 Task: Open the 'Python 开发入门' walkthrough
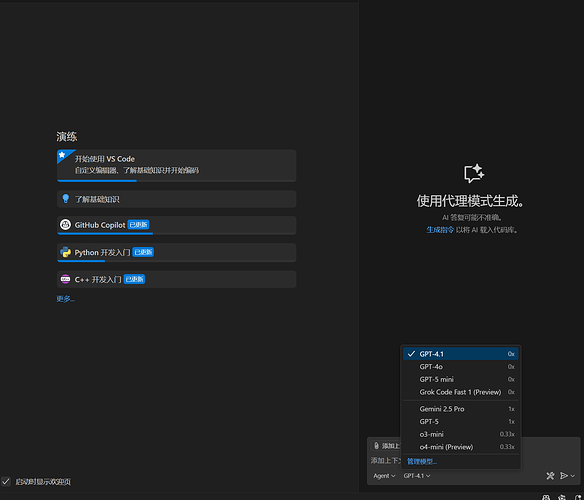click(x=177, y=252)
